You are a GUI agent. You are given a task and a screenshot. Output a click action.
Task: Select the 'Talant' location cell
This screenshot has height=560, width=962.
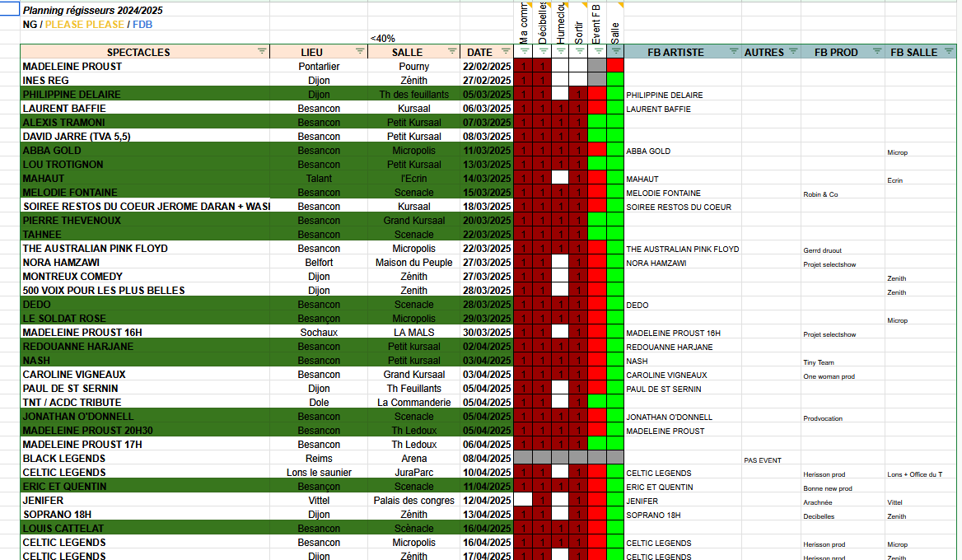319,179
